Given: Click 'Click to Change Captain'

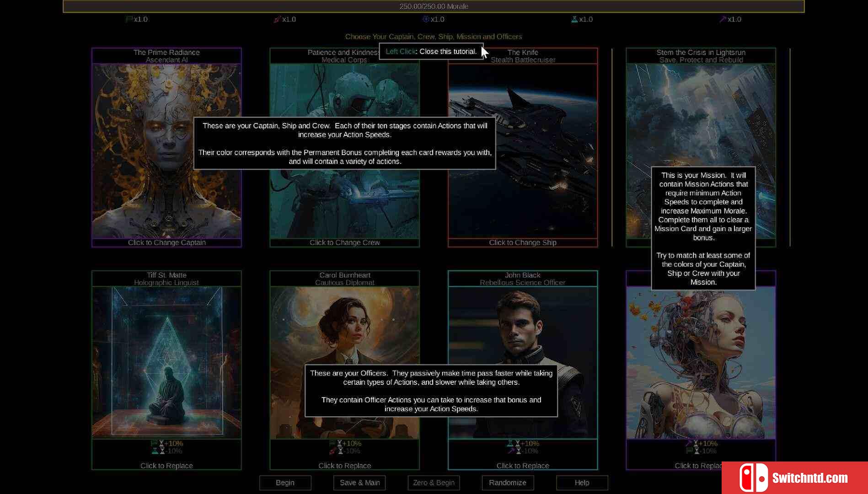Looking at the screenshot, I should click(x=166, y=242).
